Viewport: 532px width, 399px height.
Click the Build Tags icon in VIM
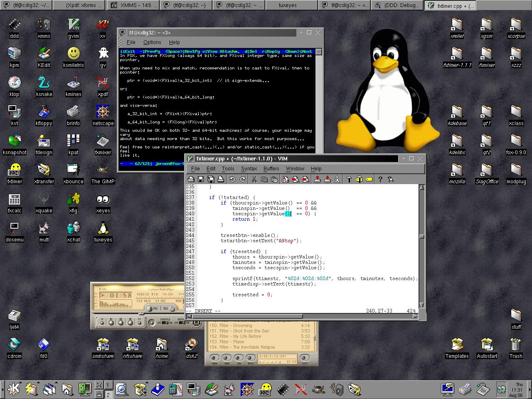359,179
